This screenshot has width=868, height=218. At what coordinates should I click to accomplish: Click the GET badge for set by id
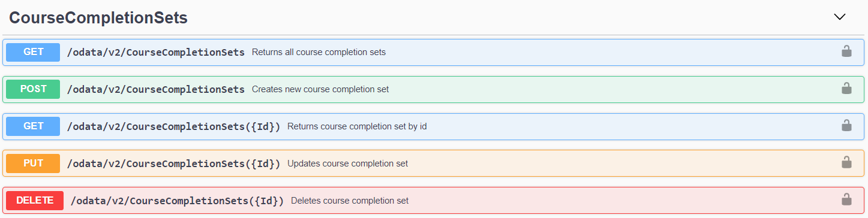pos(33,126)
